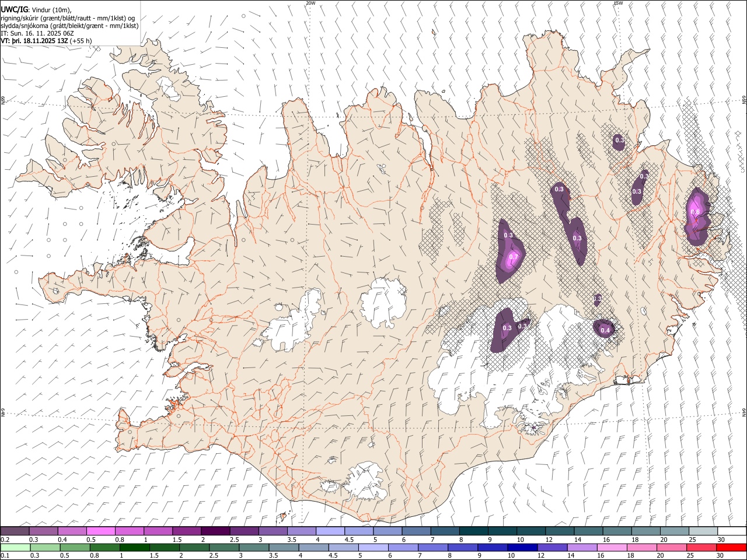Click the lower legend swatch starting at 2.5
The height and width of the screenshot is (560, 747).
point(224,548)
